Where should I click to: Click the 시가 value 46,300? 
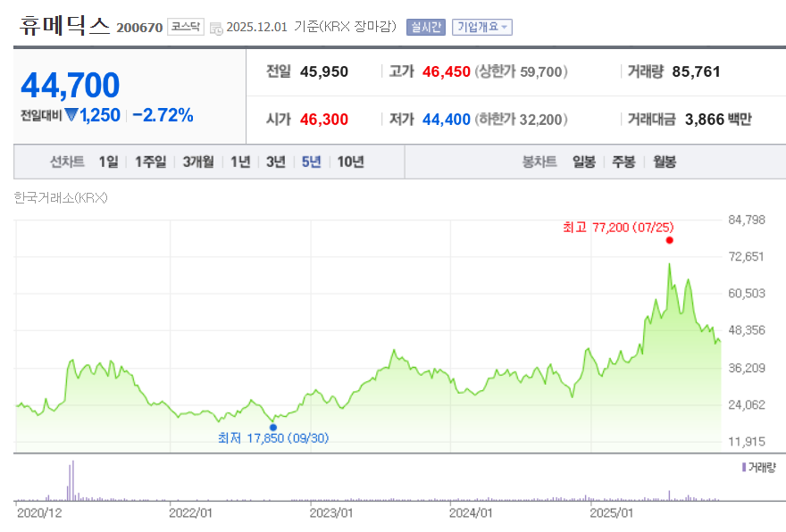click(x=324, y=120)
